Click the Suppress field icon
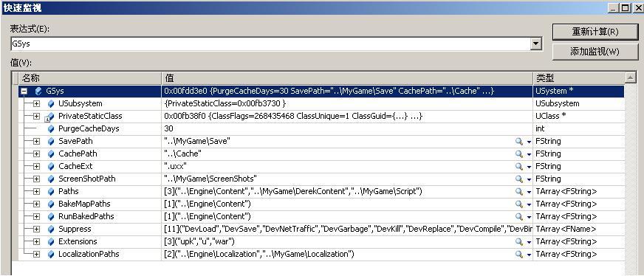 pyautogui.click(x=51, y=230)
